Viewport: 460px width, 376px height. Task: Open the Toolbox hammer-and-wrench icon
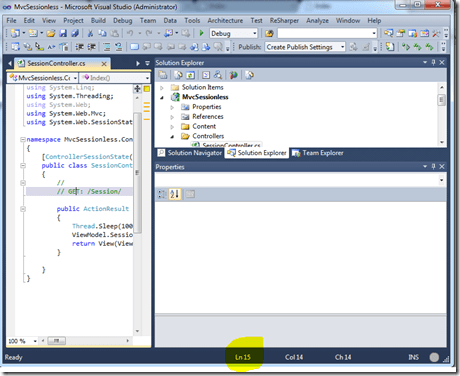tap(436, 33)
